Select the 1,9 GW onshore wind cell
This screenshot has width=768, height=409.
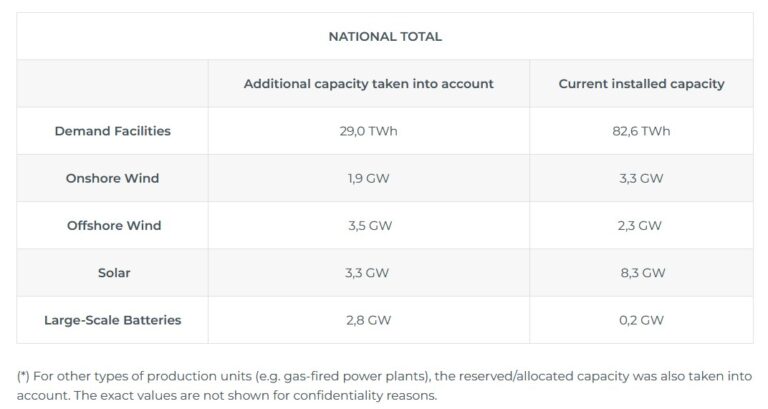coord(368,178)
